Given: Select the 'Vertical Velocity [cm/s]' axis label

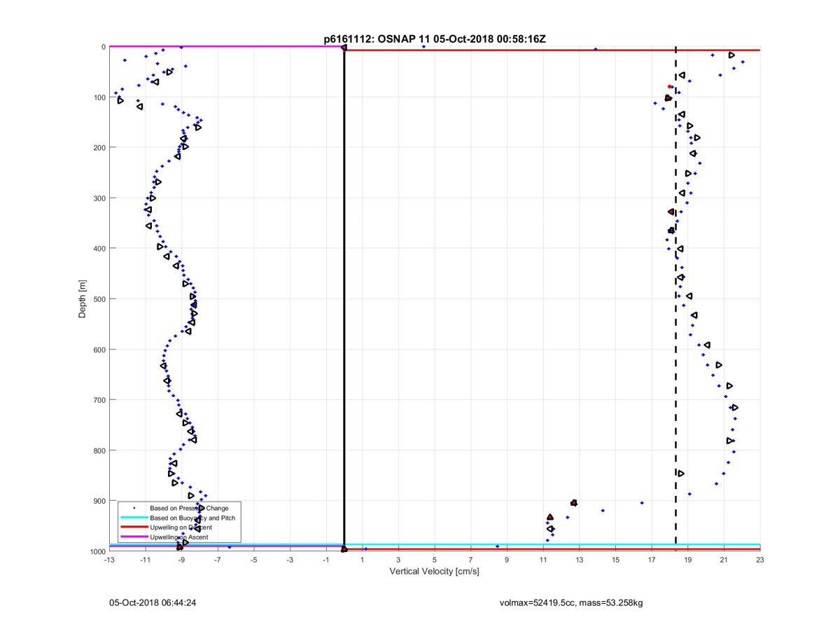Looking at the screenshot, I should coord(434,572).
